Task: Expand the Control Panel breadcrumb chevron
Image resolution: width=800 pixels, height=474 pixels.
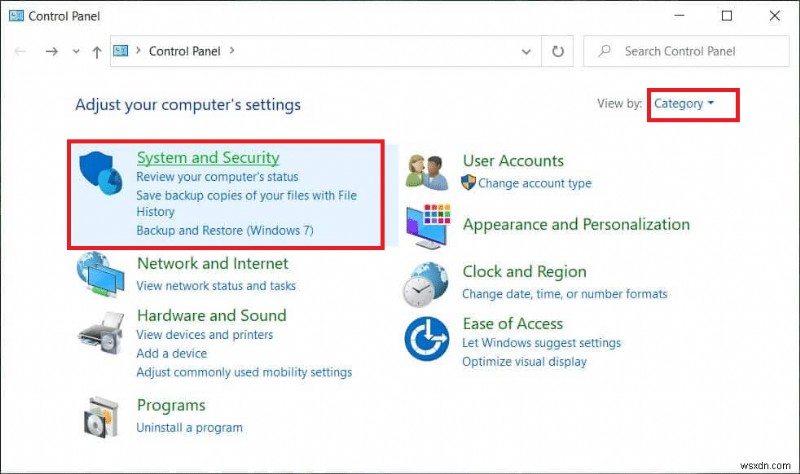Action: pyautogui.click(x=232, y=51)
